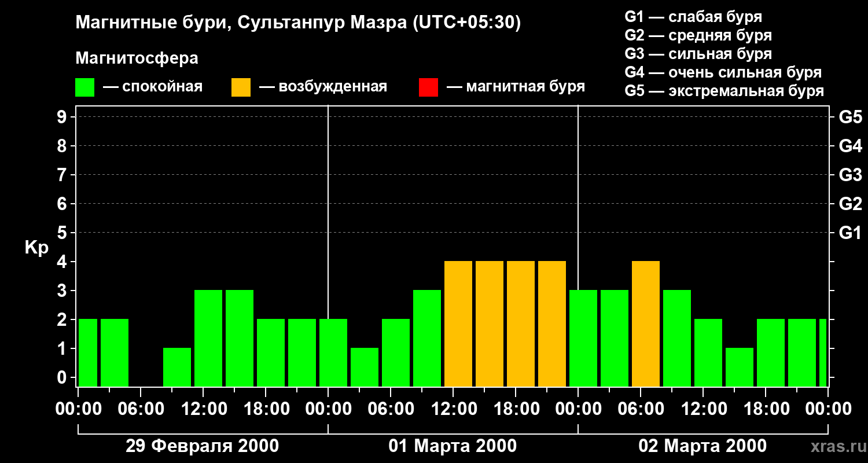Click the '— возбужденная' legend text
Image resolution: width=868 pixels, height=463 pixels.
pos(323,87)
